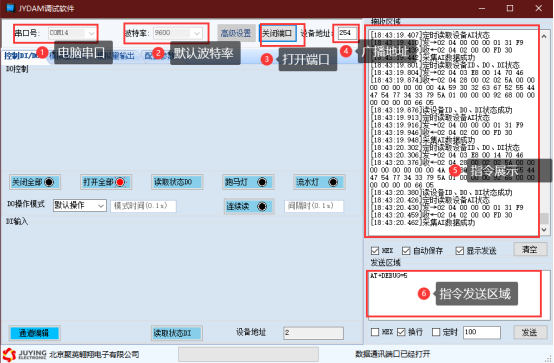
Task: Click the 关闭全部 button
Action: pos(35,182)
